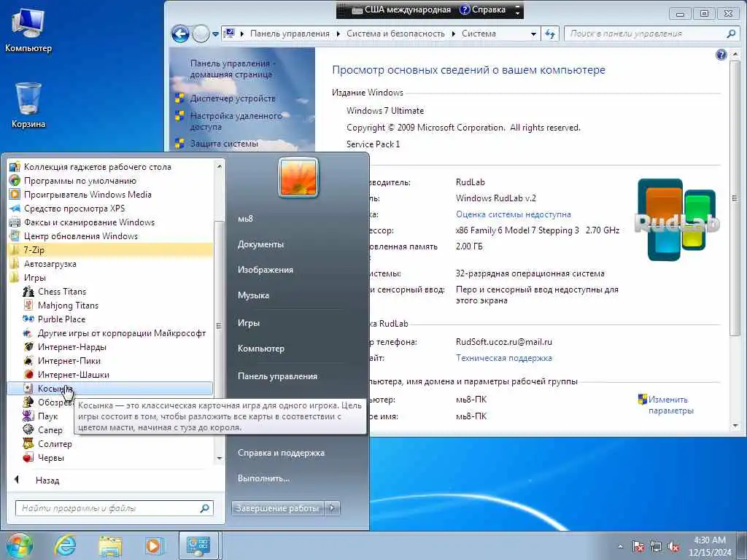Image resolution: width=747 pixels, height=560 pixels.
Task: Click Изменить параметры link
Action: click(x=671, y=405)
